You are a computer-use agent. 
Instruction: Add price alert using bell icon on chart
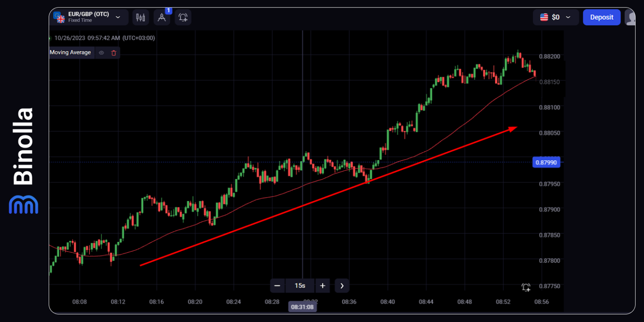pos(526,287)
